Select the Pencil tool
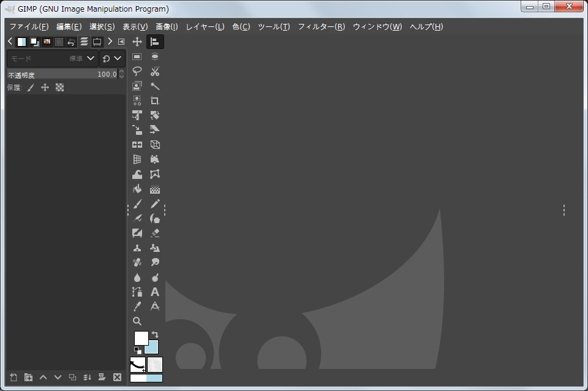Image resolution: width=588 pixels, height=391 pixels. (155, 203)
